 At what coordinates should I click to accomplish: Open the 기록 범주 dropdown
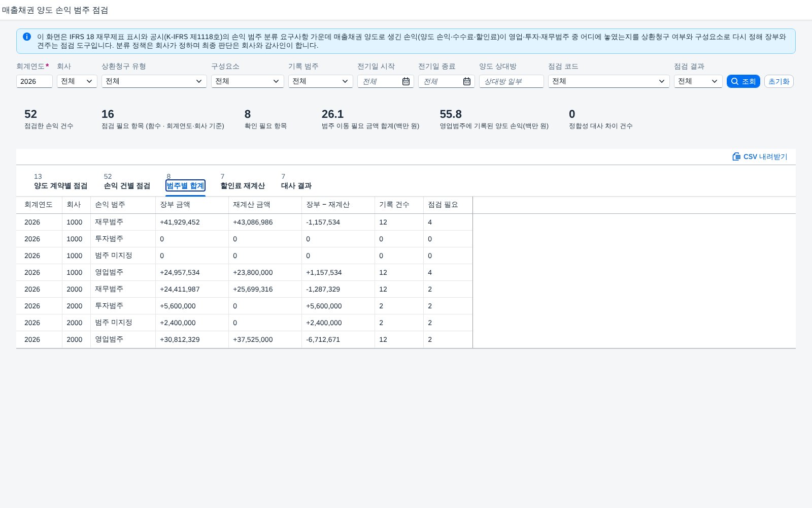(321, 81)
